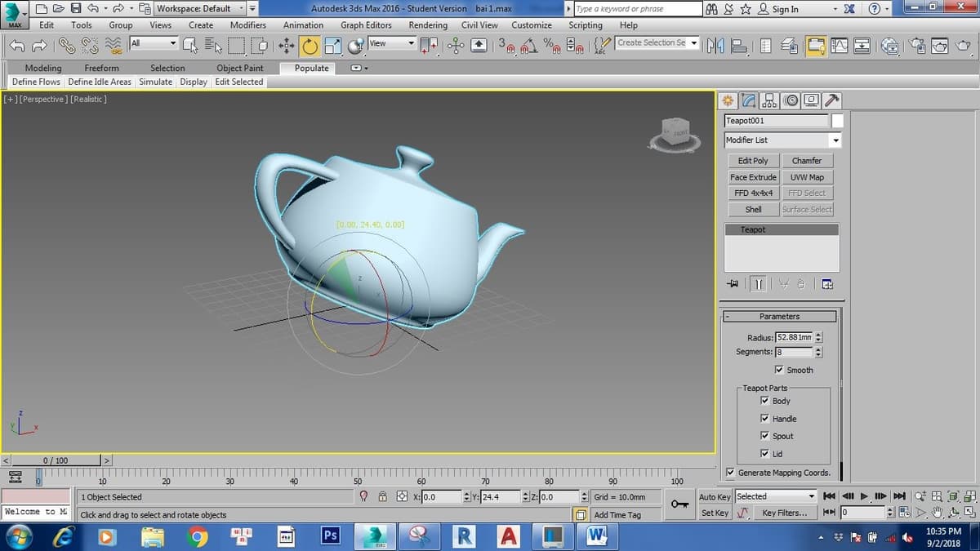
Task: Click the Undo arrow in main toolbar
Action: click(x=16, y=47)
